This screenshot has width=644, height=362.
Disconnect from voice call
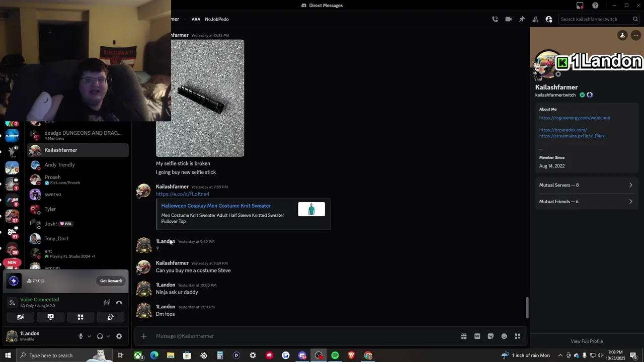point(119,302)
